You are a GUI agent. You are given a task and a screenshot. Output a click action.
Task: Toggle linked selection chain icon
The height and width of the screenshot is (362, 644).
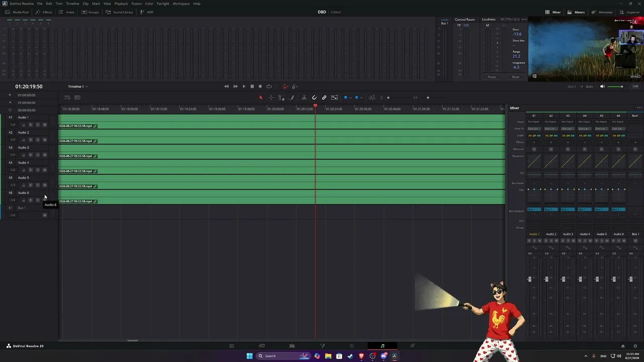(324, 98)
